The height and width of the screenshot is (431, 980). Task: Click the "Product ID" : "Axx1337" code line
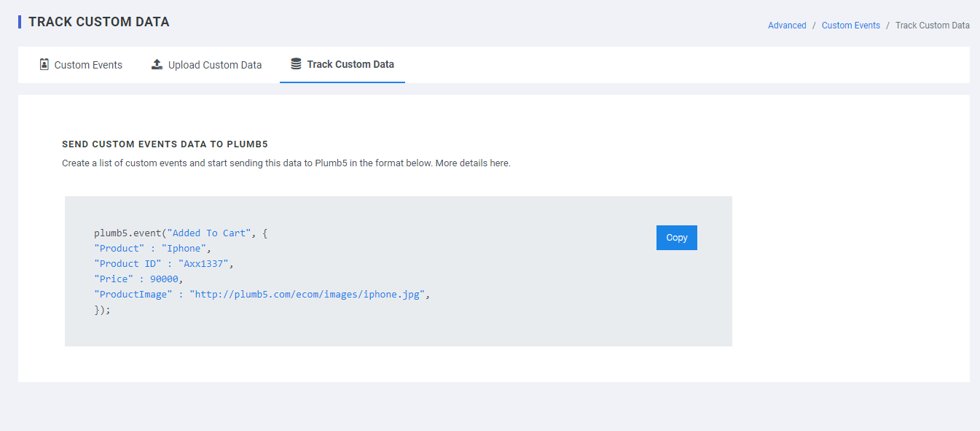164,264
